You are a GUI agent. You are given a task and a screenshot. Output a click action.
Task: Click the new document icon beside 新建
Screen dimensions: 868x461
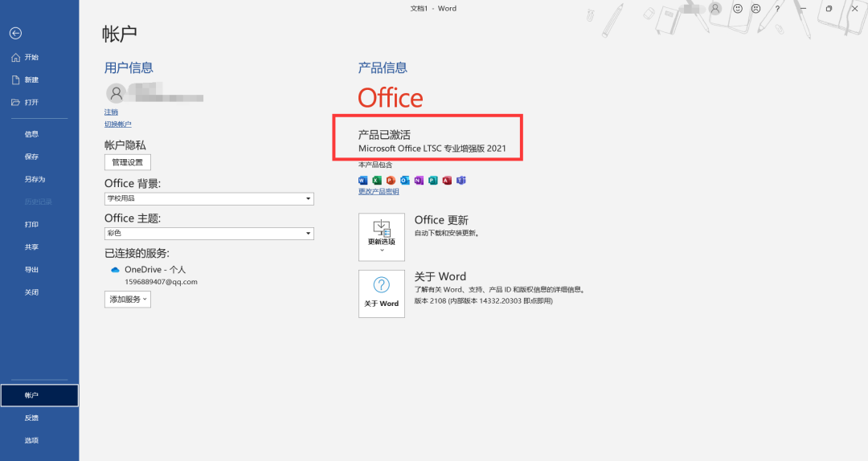15,80
